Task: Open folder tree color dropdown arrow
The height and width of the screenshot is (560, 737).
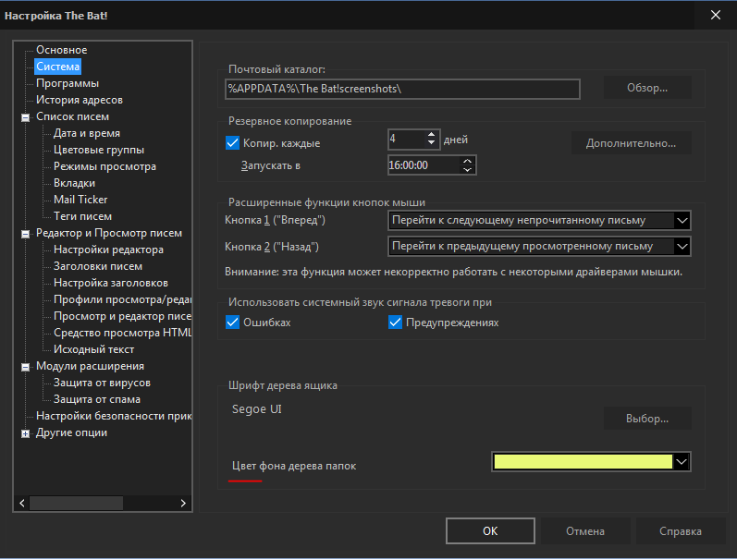Action: pyautogui.click(x=682, y=462)
